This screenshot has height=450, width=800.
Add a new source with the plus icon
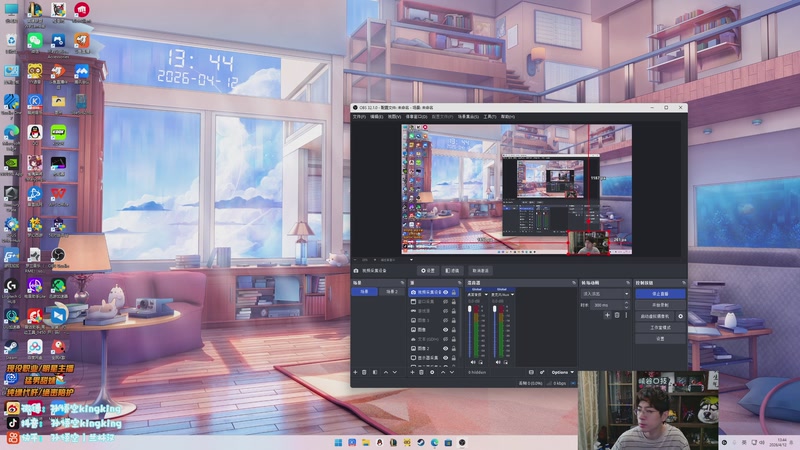pos(412,372)
